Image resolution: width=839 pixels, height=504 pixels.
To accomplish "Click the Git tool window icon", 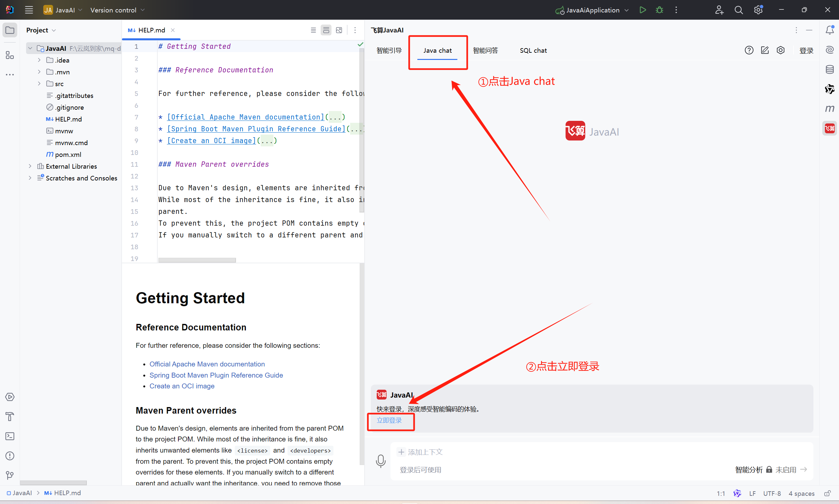I will click(10, 475).
